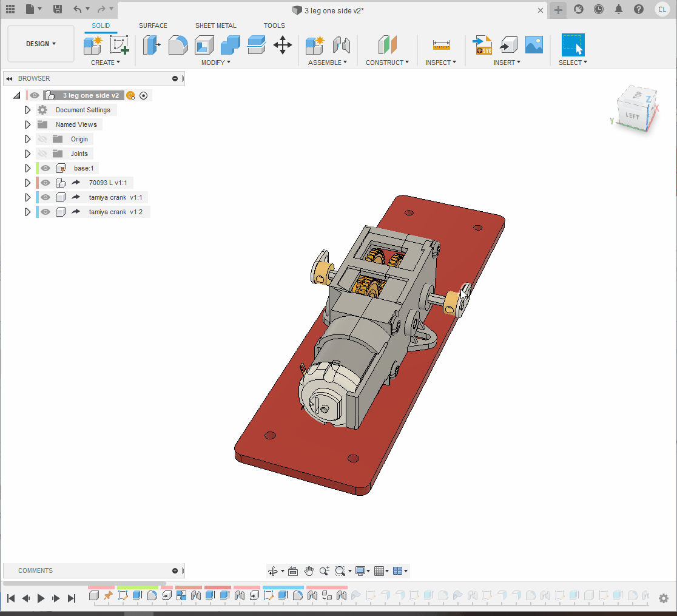Image resolution: width=677 pixels, height=616 pixels.
Task: Open the CONSTRUCT menu
Action: coord(387,63)
